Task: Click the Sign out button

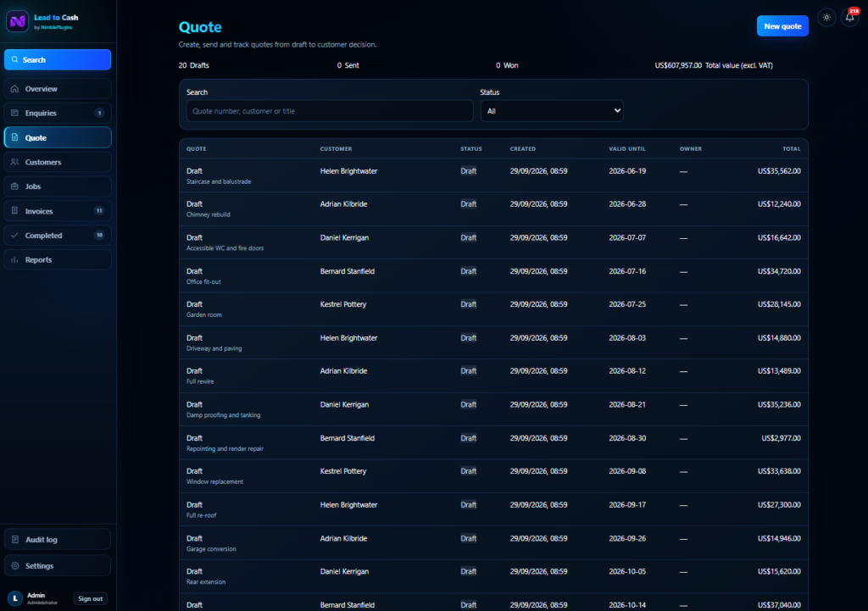Action: click(x=90, y=598)
